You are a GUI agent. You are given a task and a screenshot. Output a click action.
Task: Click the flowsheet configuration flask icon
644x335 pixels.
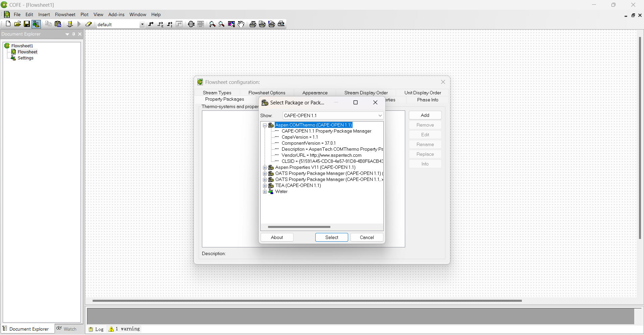(36, 24)
